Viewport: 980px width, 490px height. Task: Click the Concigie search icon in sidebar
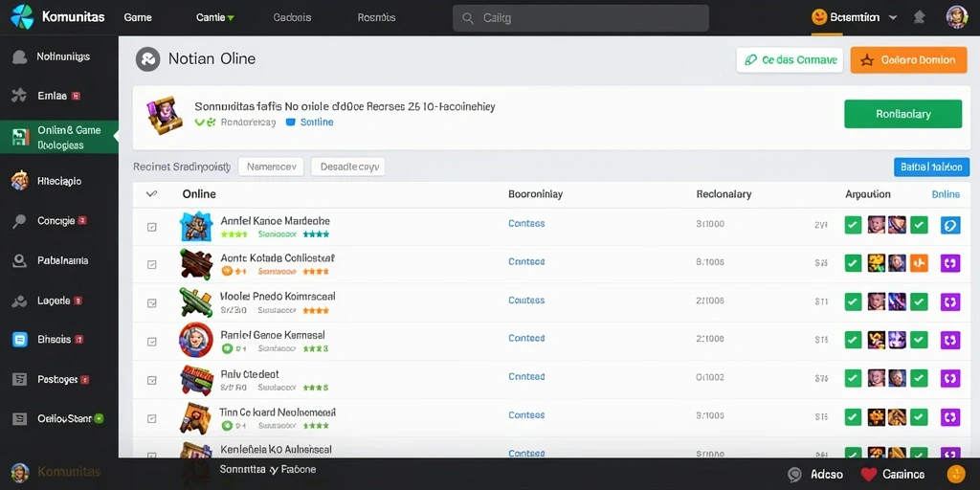point(19,221)
